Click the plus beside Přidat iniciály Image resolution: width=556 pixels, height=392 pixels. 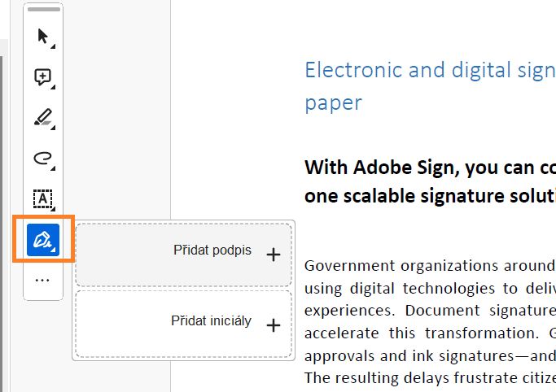[274, 325]
